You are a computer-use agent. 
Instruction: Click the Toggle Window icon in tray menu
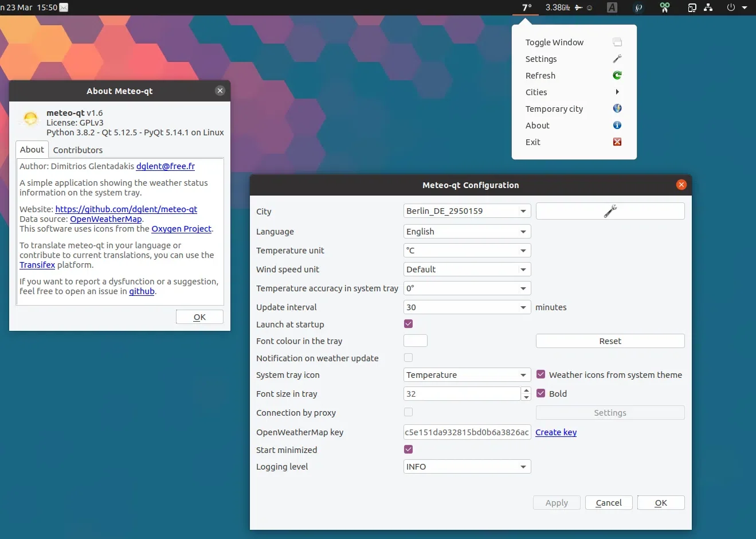pos(617,42)
